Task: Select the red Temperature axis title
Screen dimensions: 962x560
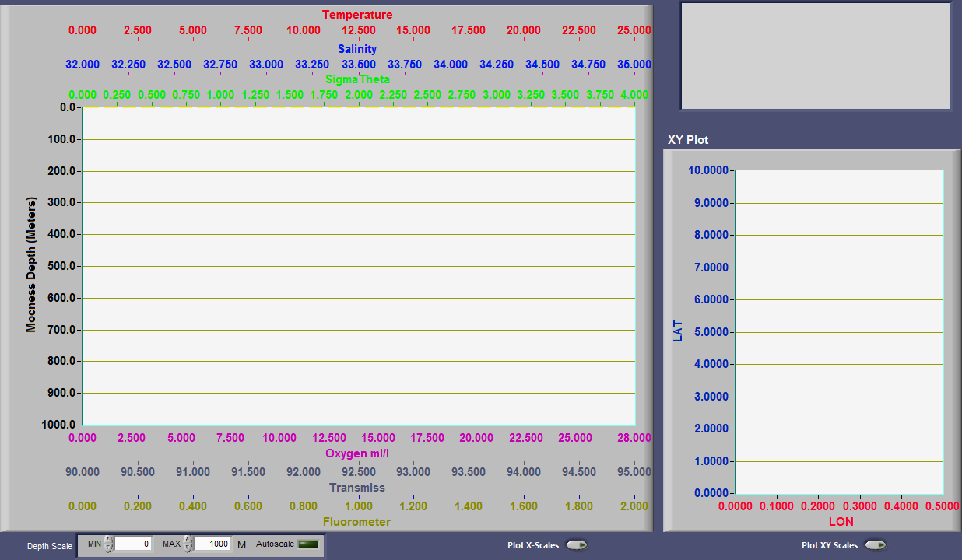Action: (357, 15)
